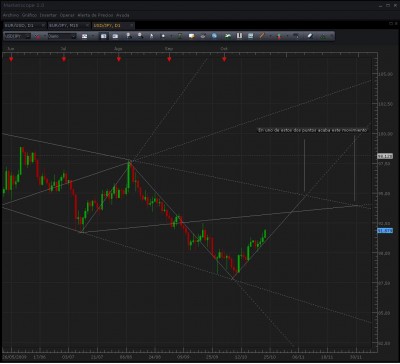Click the green binoculars icon
The width and height of the screenshot is (400, 364).
pyautogui.click(x=323, y=36)
